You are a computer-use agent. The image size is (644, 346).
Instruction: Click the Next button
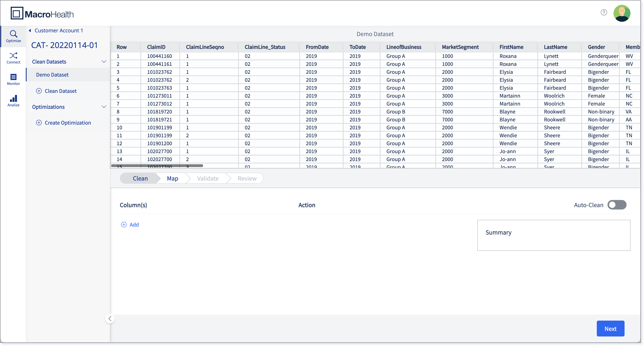coord(610,329)
